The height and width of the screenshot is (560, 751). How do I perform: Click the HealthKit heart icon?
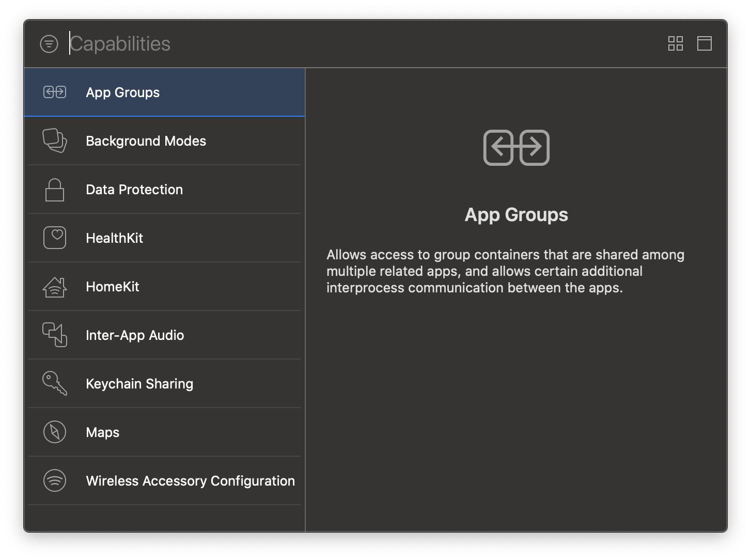coord(55,238)
